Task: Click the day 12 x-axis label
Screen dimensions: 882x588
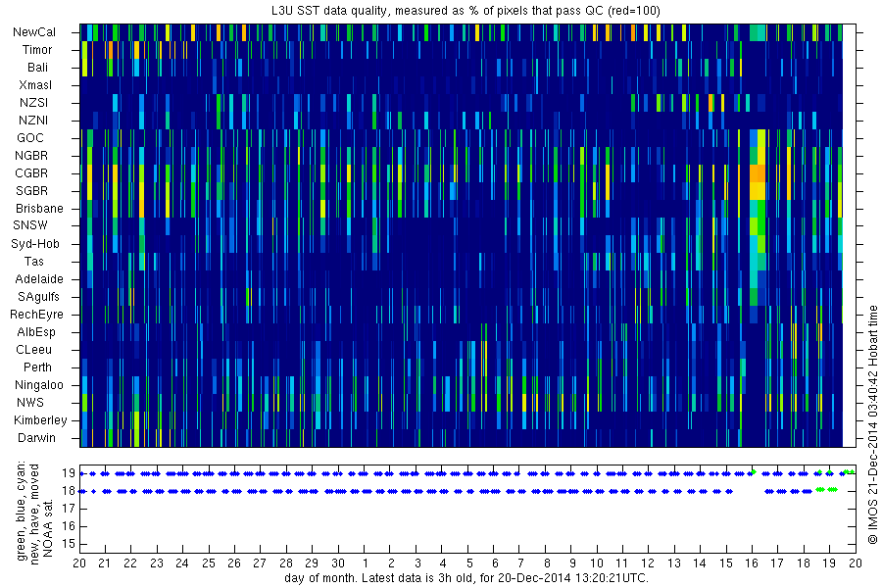Action: click(648, 563)
